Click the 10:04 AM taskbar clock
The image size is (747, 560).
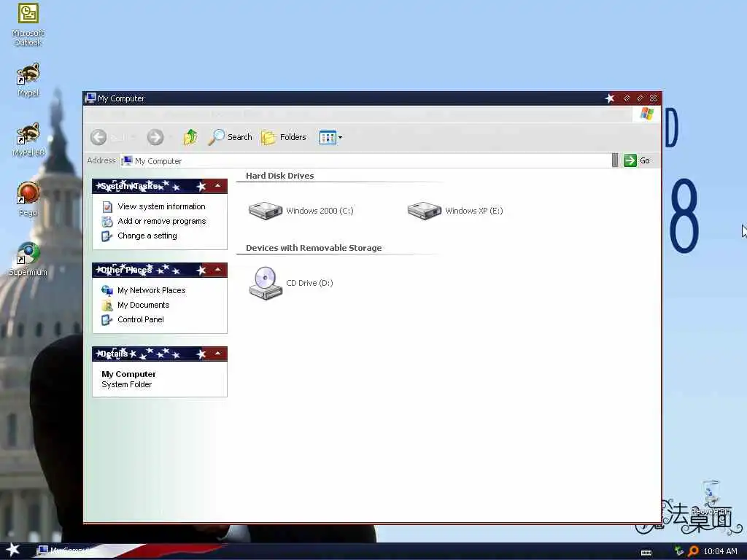tap(720, 551)
